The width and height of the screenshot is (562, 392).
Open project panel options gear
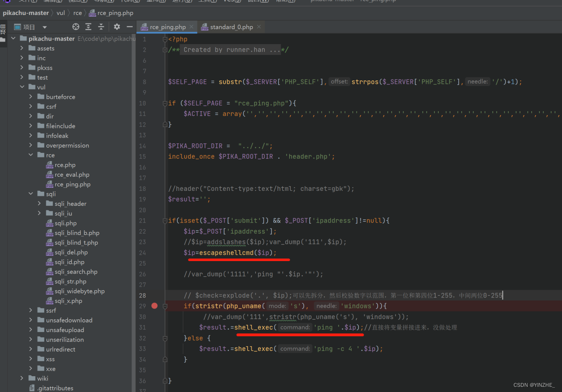[x=117, y=27]
